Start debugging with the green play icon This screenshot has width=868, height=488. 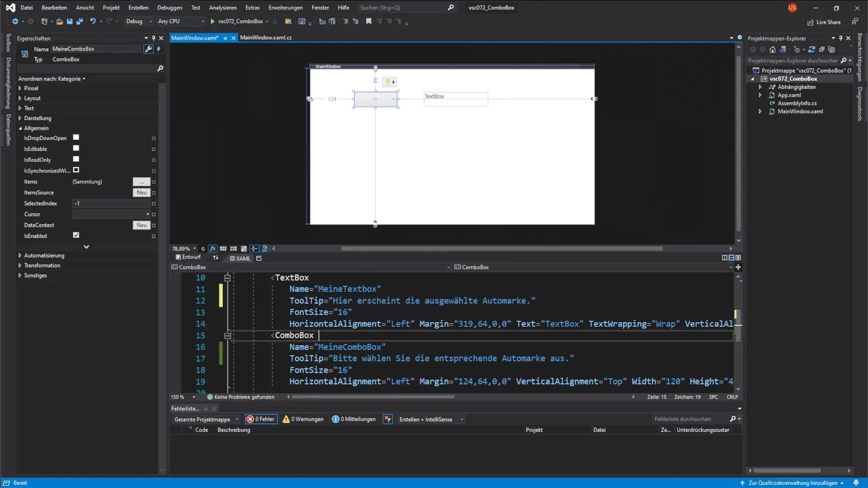(x=212, y=21)
